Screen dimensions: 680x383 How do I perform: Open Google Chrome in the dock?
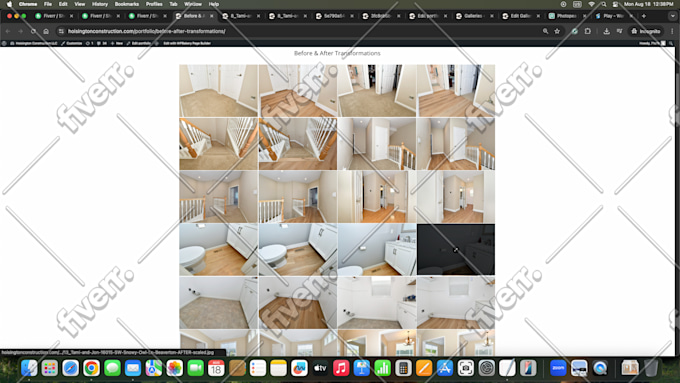pos(92,368)
